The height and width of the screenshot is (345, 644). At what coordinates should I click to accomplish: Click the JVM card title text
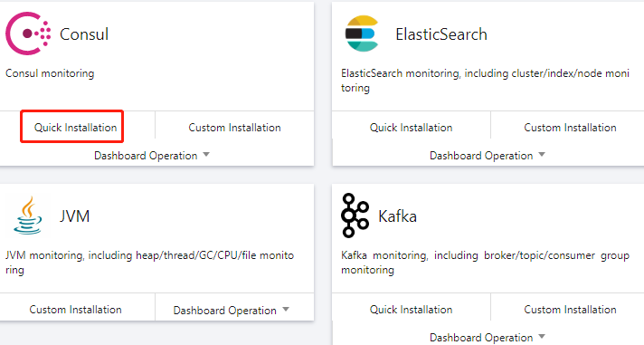click(74, 216)
